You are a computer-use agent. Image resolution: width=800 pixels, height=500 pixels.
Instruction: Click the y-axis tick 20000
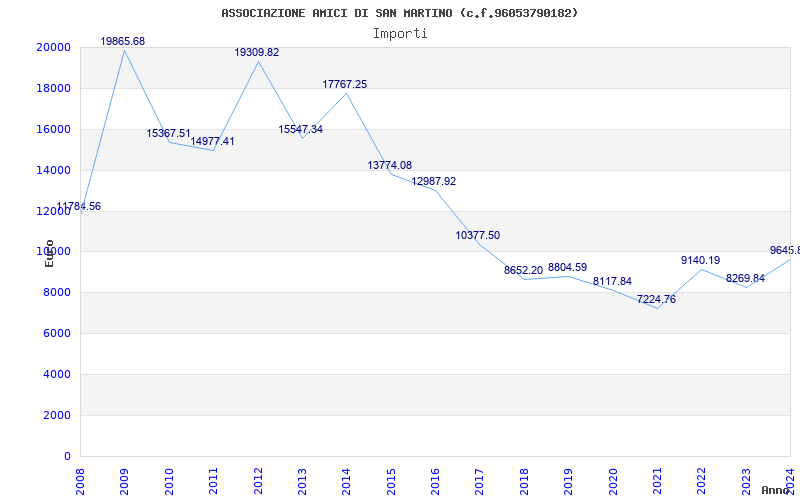(53, 47)
